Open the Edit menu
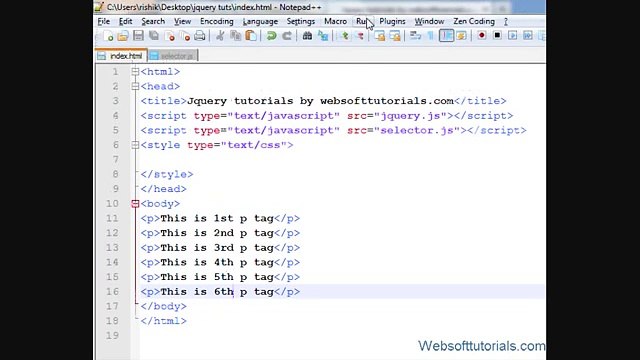 [x=125, y=21]
